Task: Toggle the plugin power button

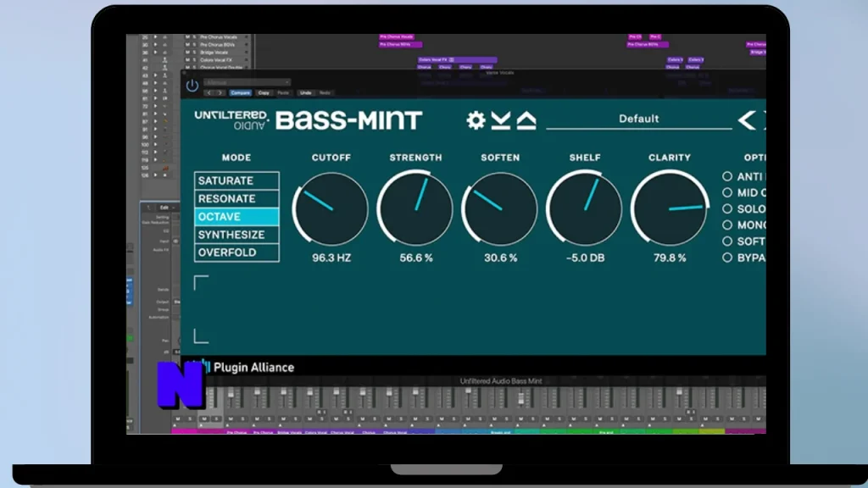Action: tap(192, 86)
